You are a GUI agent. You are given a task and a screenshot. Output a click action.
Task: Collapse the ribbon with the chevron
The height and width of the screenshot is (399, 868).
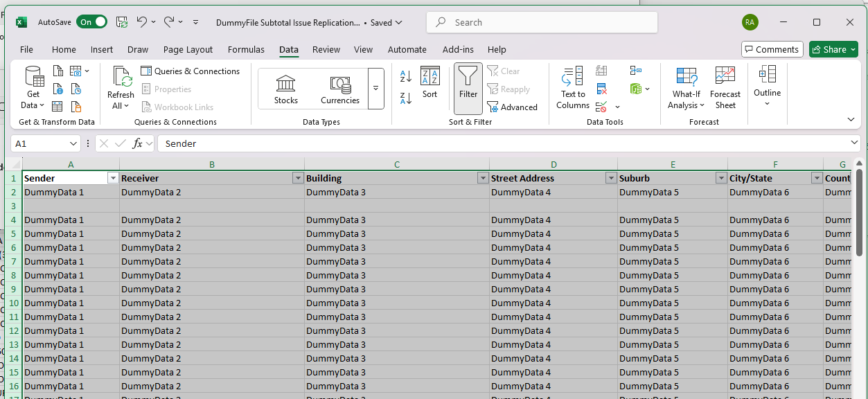click(x=851, y=120)
